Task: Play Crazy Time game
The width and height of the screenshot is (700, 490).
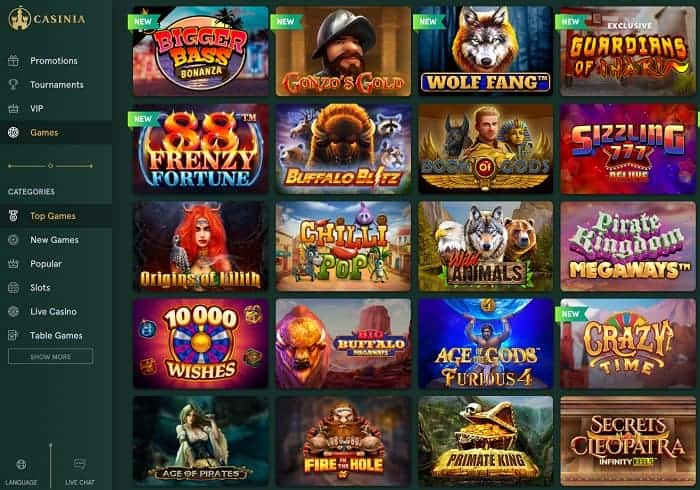Action: tap(628, 344)
